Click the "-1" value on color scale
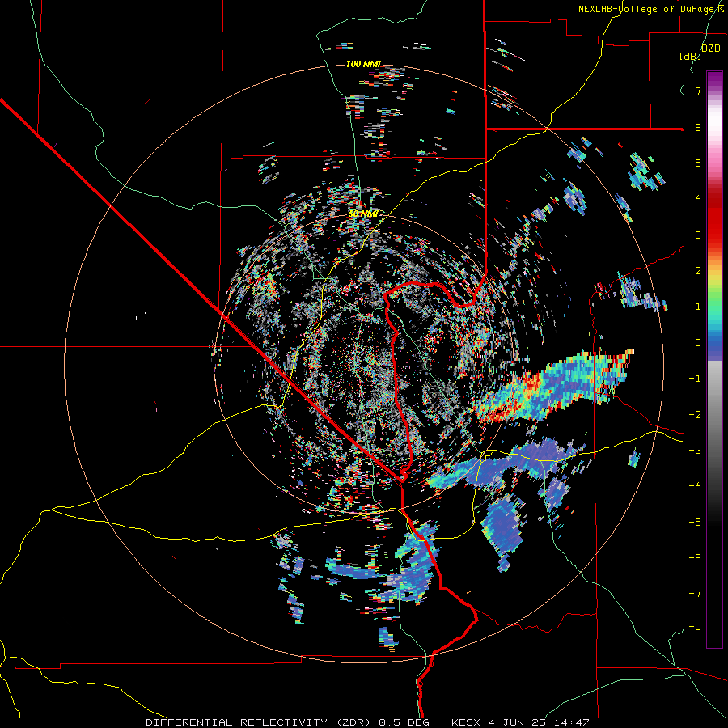Image resolution: width=728 pixels, height=728 pixels. click(695, 379)
